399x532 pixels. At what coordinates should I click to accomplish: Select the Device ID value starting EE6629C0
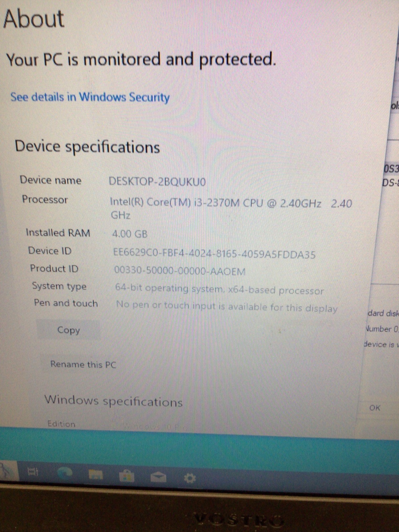click(x=214, y=254)
